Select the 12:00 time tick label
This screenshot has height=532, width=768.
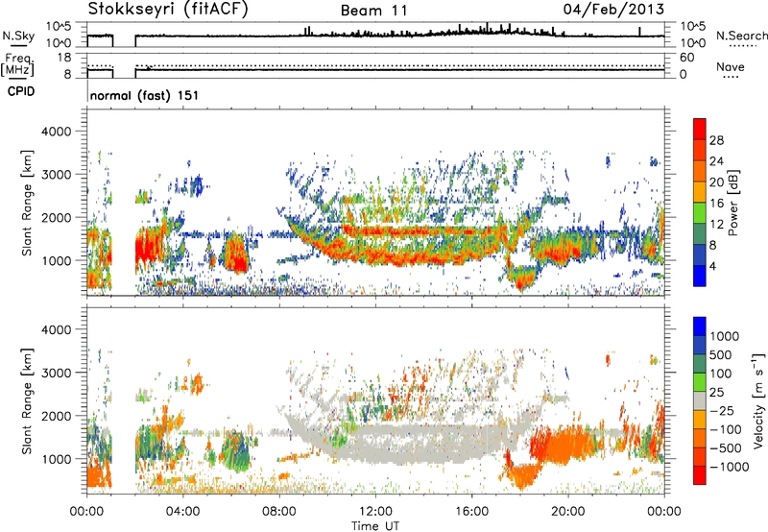click(x=375, y=512)
